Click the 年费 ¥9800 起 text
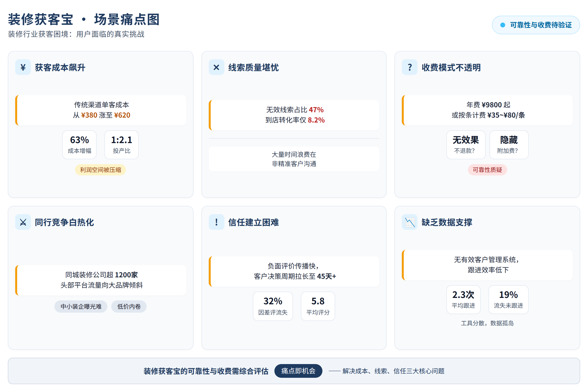 pyautogui.click(x=488, y=105)
